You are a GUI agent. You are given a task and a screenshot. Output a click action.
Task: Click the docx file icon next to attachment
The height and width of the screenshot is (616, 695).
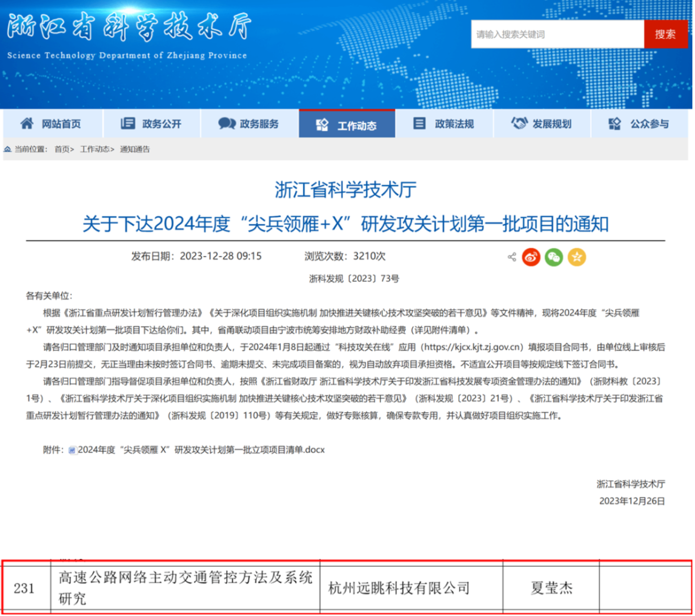[x=72, y=450]
